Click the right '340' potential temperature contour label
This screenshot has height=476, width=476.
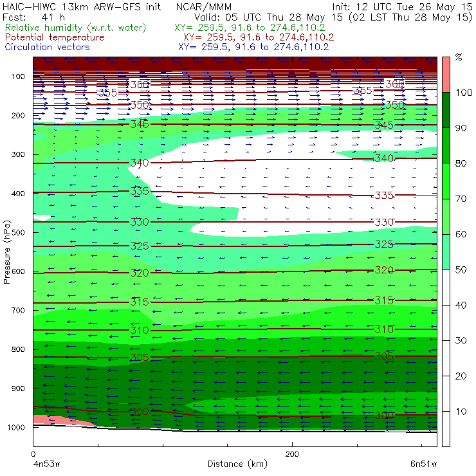click(x=384, y=158)
